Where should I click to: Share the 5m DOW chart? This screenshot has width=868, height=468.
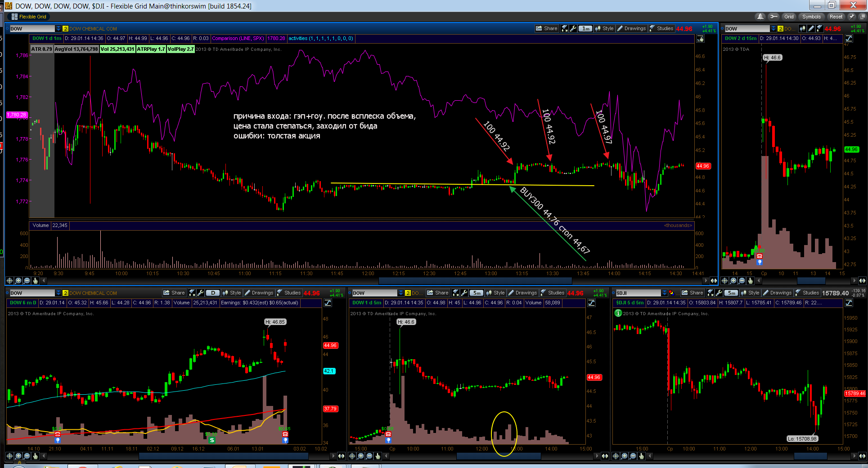(x=438, y=293)
